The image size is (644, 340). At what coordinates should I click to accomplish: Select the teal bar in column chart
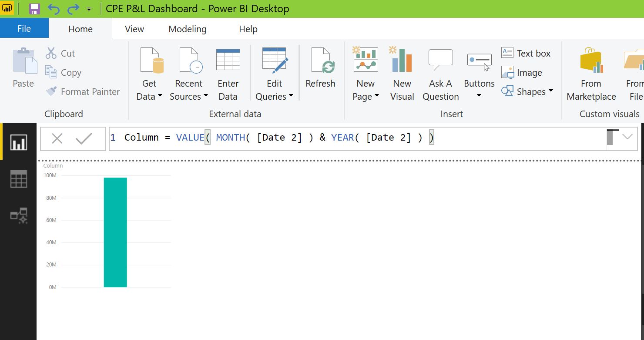115,232
